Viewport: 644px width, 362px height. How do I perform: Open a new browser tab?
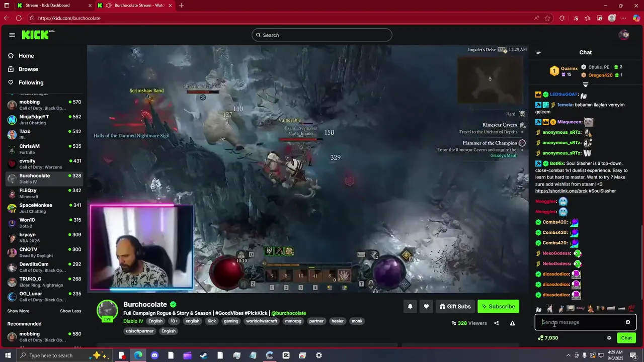coord(181,6)
